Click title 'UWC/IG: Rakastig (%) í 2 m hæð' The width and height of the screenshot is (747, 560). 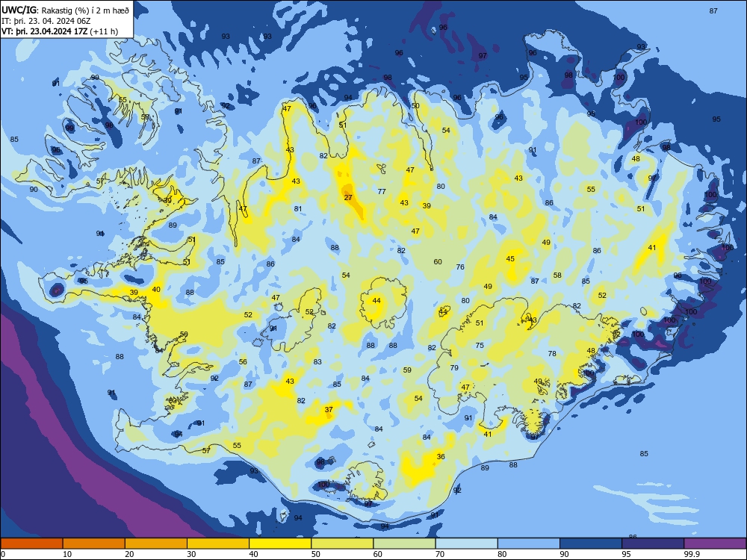(65, 10)
